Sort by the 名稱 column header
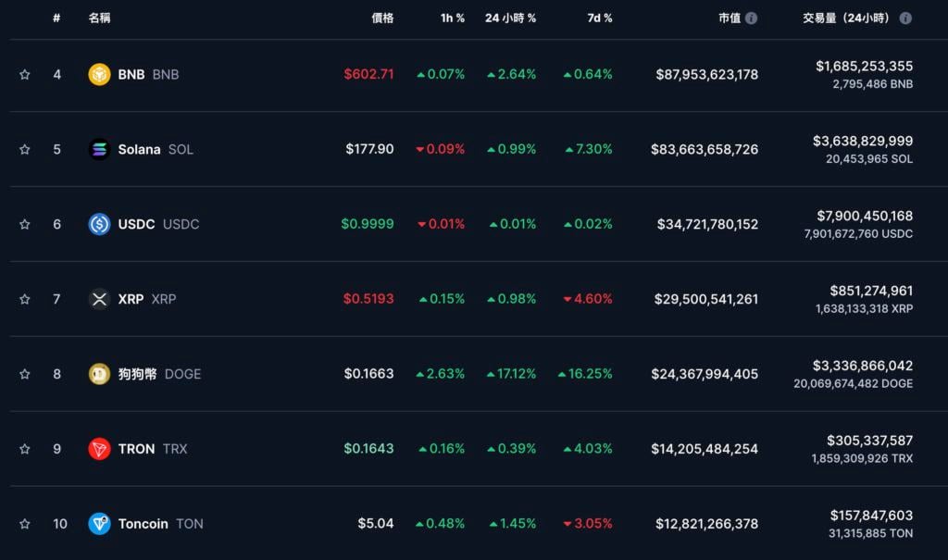This screenshot has height=560, width=948. coord(99,19)
